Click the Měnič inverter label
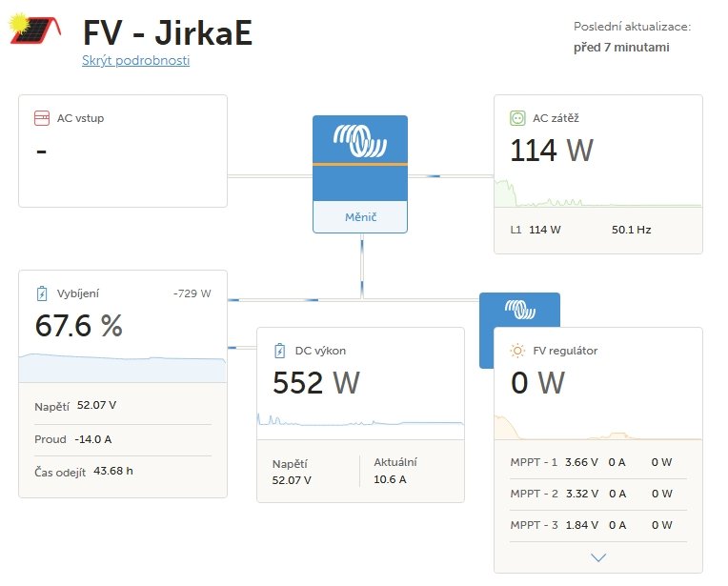Screen dimensions: 728x586 point(360,217)
